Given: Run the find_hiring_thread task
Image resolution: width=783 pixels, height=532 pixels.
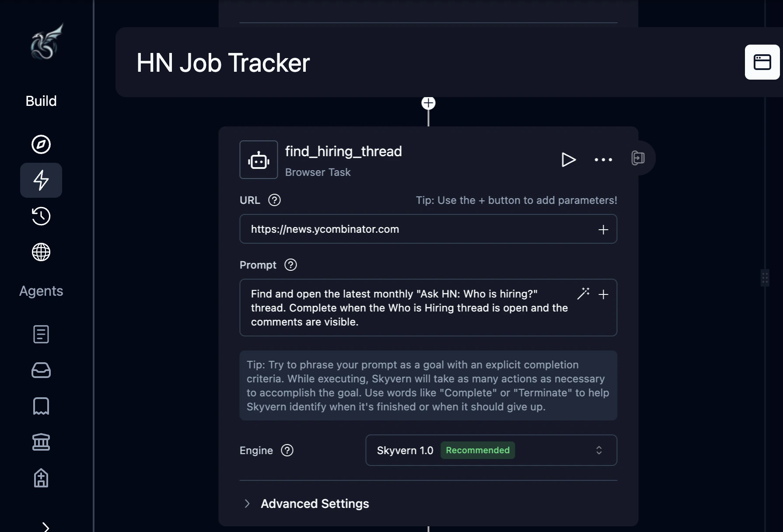Looking at the screenshot, I should pos(569,160).
